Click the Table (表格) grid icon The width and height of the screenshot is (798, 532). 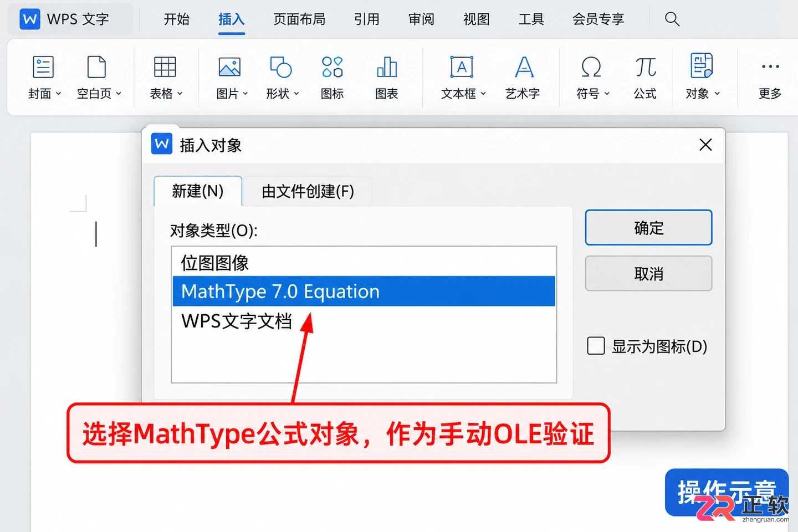point(165,67)
